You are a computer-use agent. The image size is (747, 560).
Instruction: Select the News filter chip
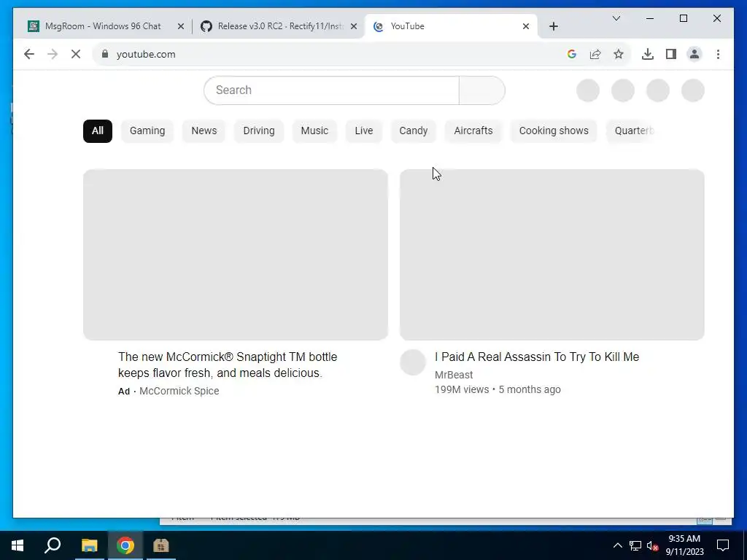click(204, 131)
